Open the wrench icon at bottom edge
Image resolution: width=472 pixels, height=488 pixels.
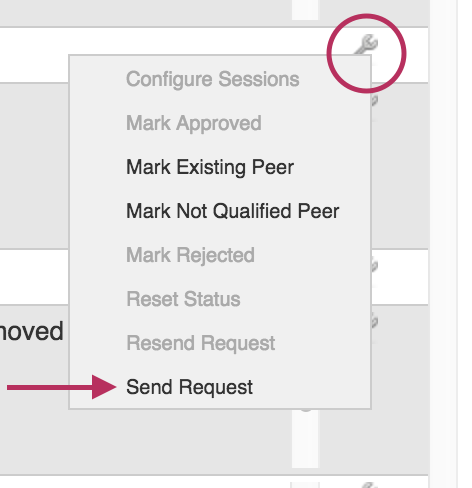tap(369, 485)
